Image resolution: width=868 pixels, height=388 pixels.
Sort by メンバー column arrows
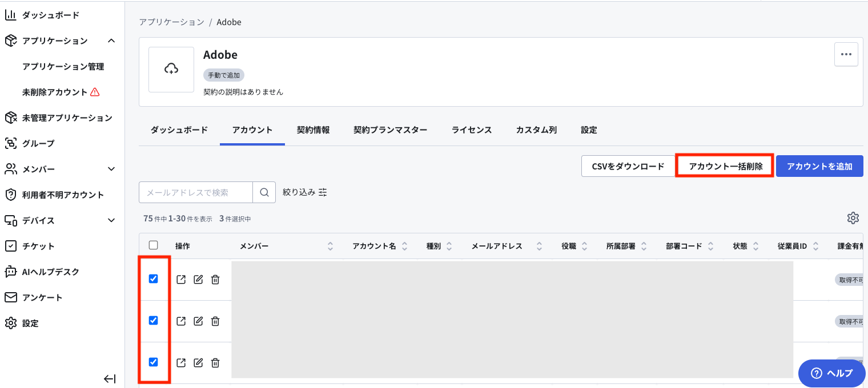[330, 246]
